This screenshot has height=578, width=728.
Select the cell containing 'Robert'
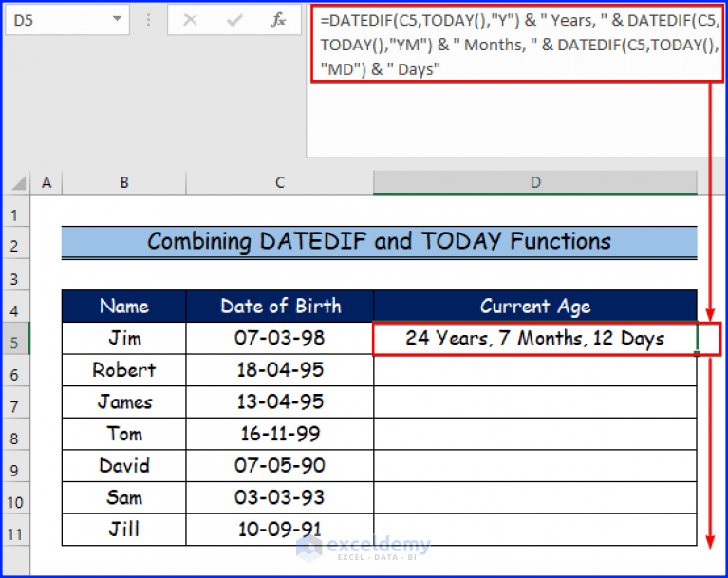(x=124, y=370)
